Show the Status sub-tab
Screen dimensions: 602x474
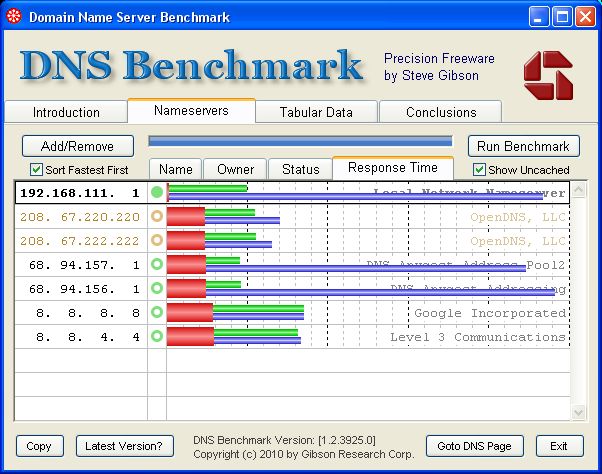coord(300,169)
